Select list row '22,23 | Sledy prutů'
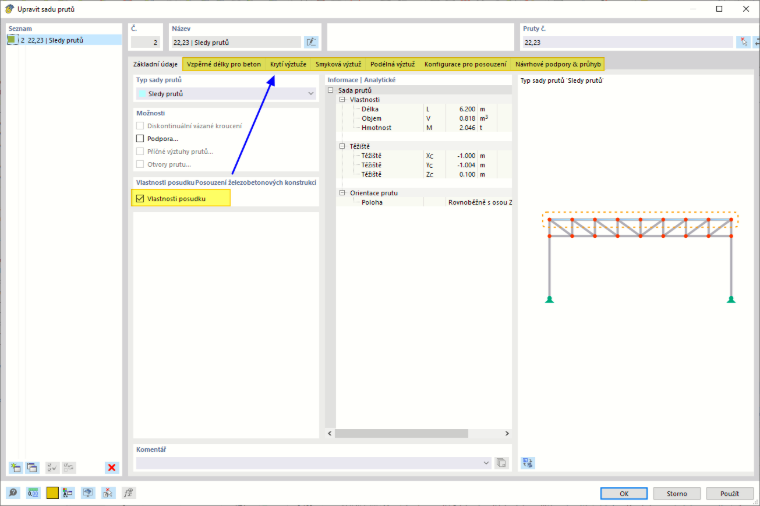Image resolution: width=760 pixels, height=506 pixels. (64, 40)
